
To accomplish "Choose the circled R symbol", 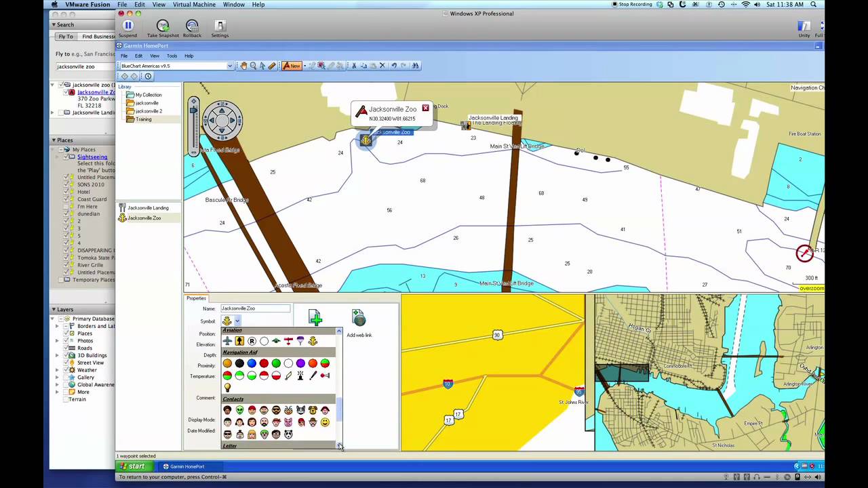I will coord(252,341).
